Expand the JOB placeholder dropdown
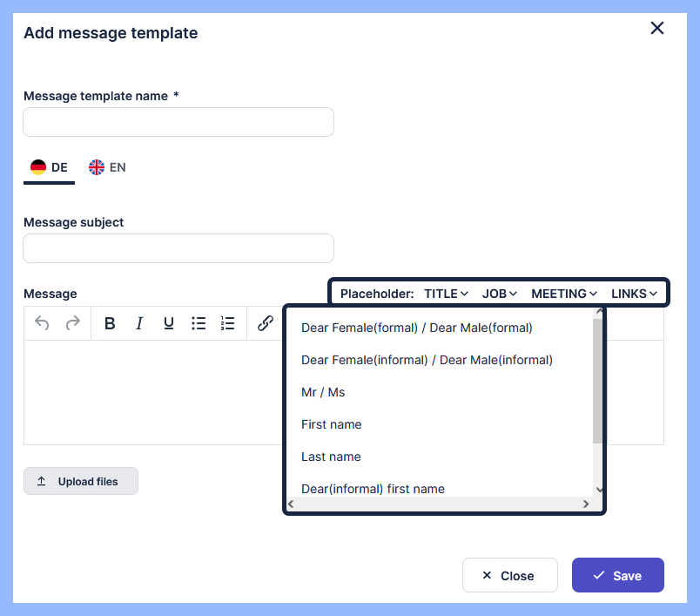Screen dimensions: 700x616 pos(500,294)
